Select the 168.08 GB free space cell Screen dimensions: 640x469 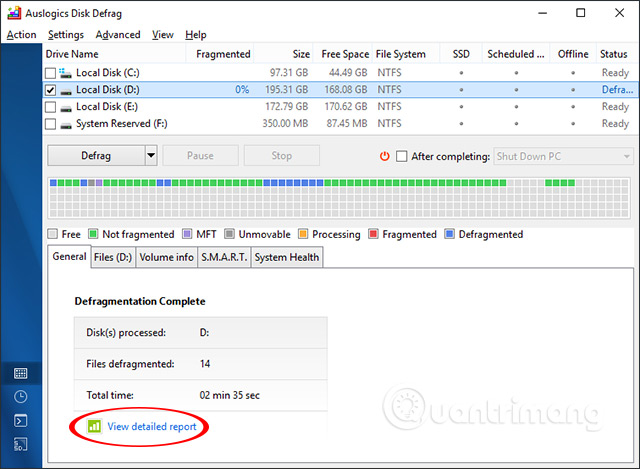coord(346,89)
